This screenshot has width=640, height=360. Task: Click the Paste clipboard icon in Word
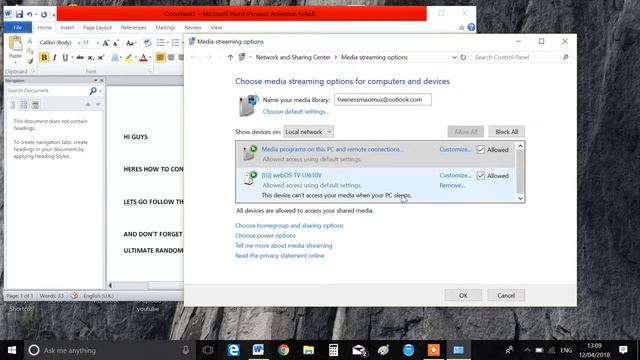15,44
